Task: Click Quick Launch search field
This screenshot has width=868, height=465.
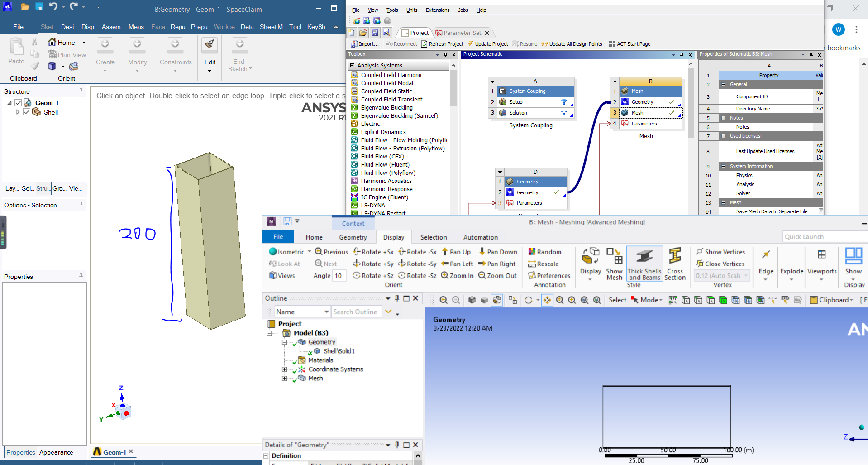Action: (825, 237)
